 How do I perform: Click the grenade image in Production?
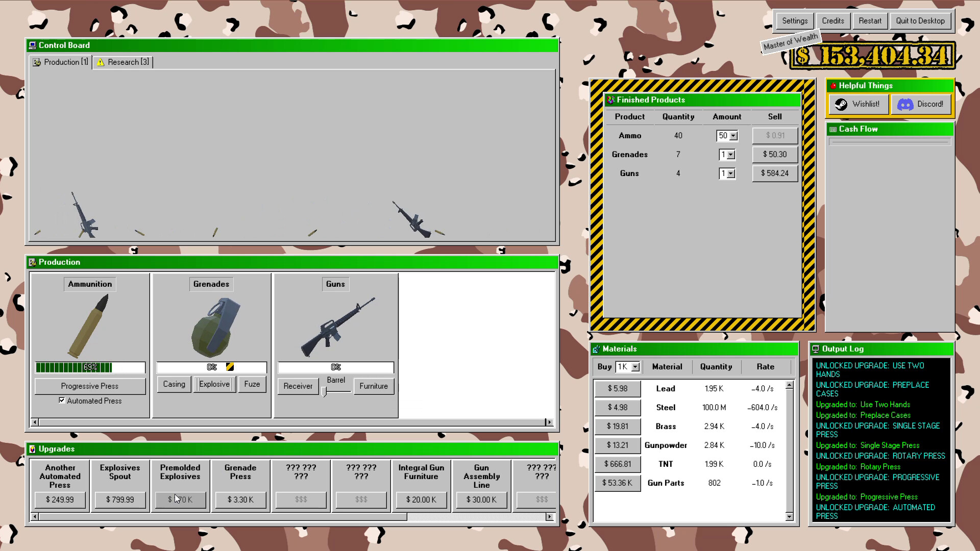[x=214, y=327]
